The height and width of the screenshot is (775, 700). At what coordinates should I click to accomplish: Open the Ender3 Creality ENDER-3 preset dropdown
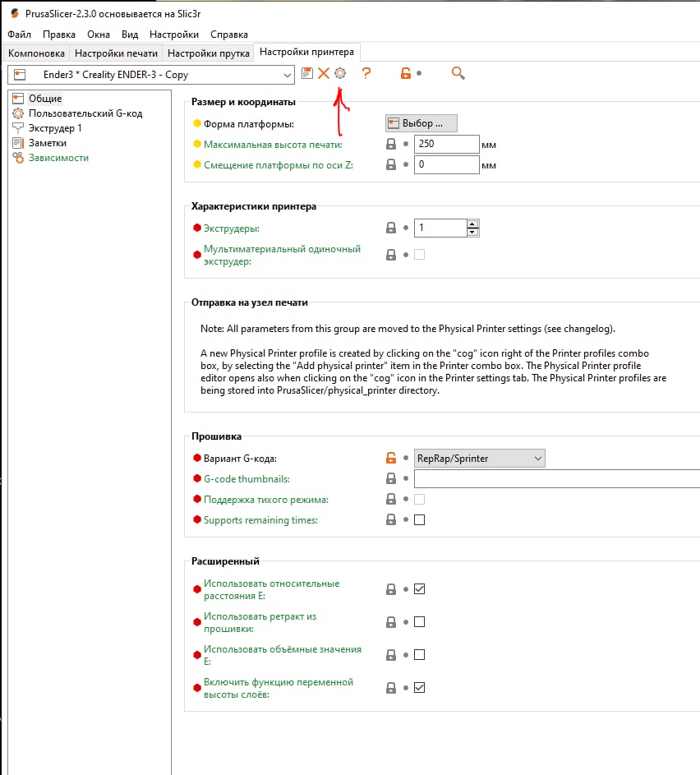tap(151, 75)
